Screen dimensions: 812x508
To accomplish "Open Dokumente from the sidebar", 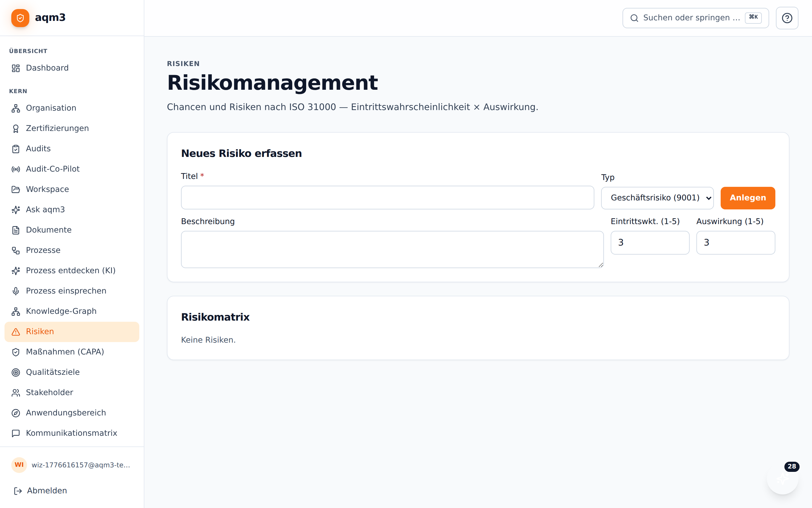I will click(72, 230).
